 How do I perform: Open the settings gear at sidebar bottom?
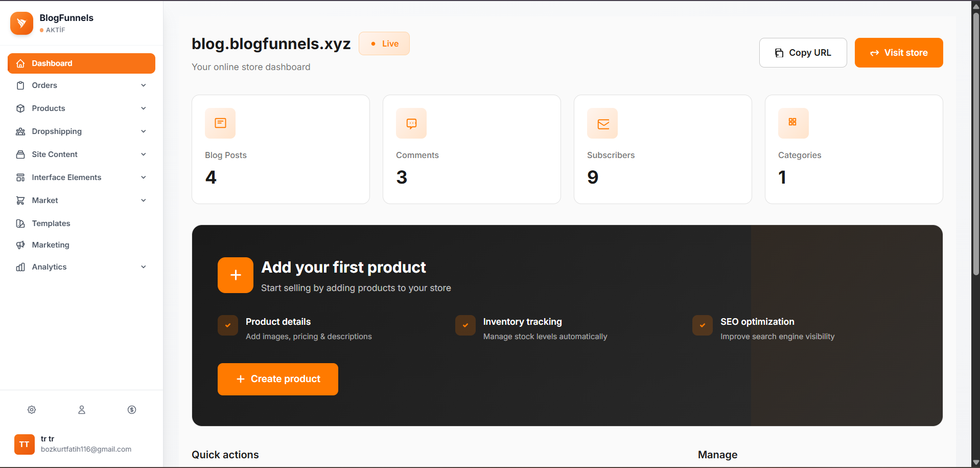tap(32, 410)
